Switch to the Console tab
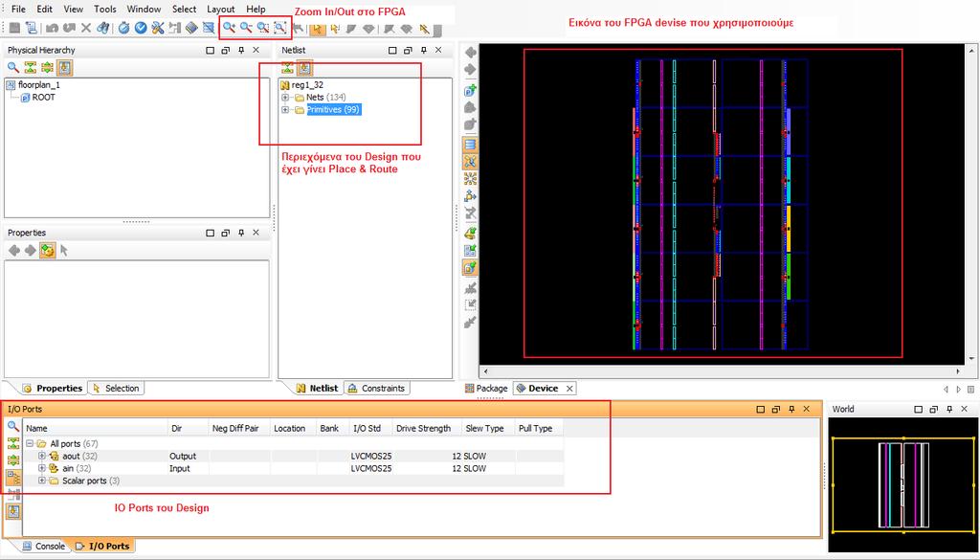Viewport: 980px width, 560px height. tap(44, 547)
